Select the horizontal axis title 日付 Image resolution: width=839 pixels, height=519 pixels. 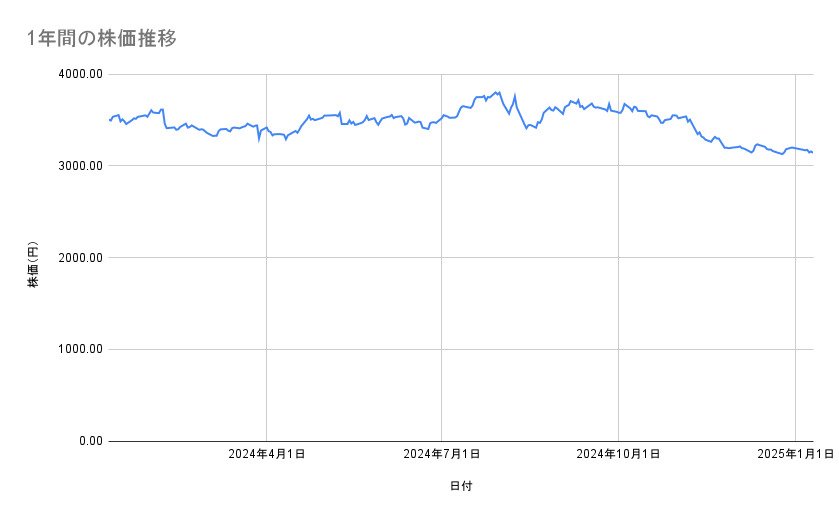coord(461,486)
